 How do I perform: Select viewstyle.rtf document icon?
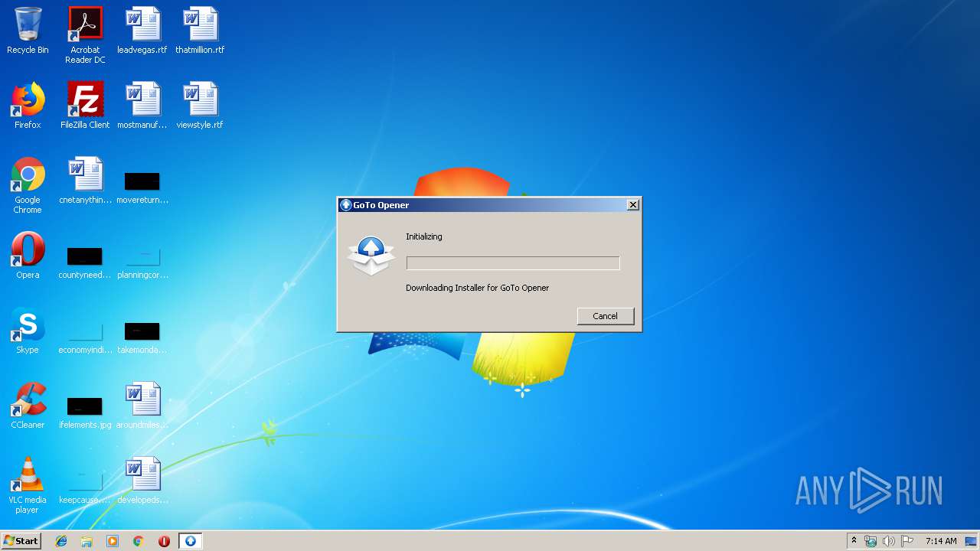[x=200, y=106]
